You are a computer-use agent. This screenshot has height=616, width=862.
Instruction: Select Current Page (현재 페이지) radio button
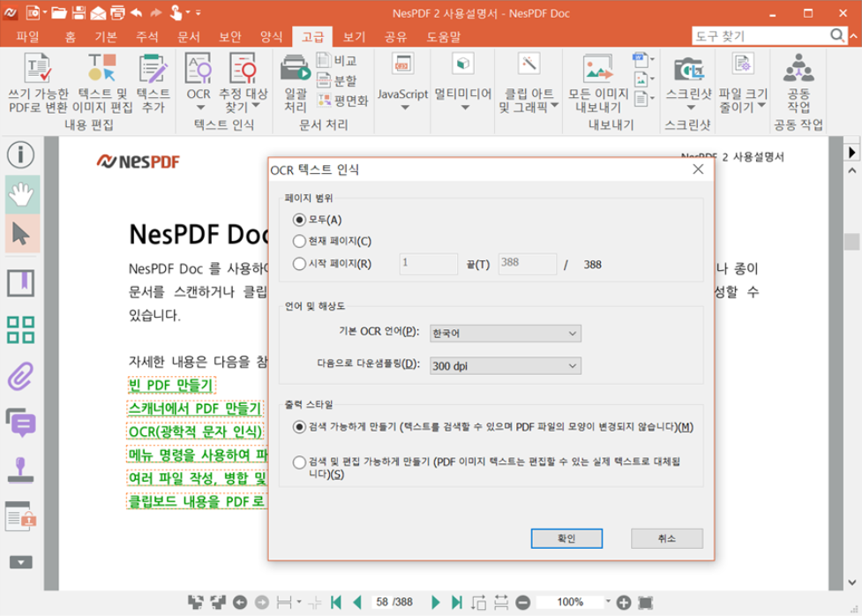click(299, 241)
